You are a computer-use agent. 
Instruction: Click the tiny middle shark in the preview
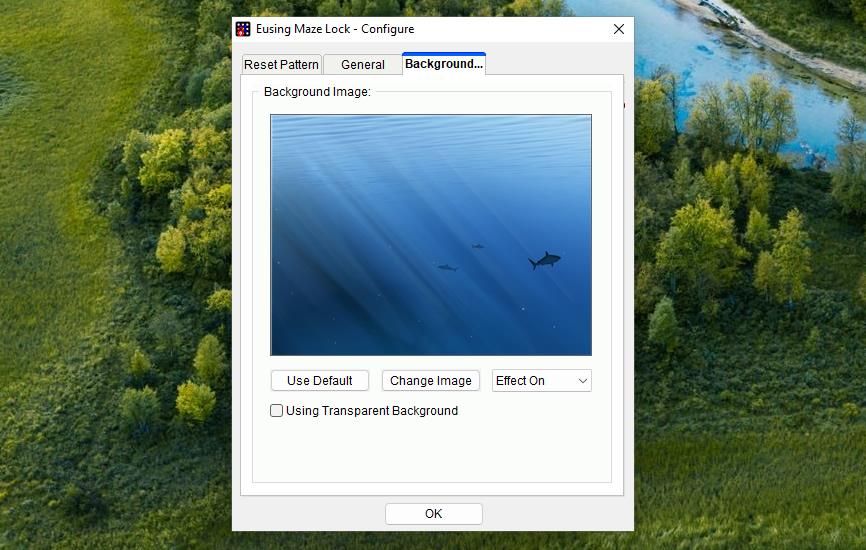click(478, 246)
